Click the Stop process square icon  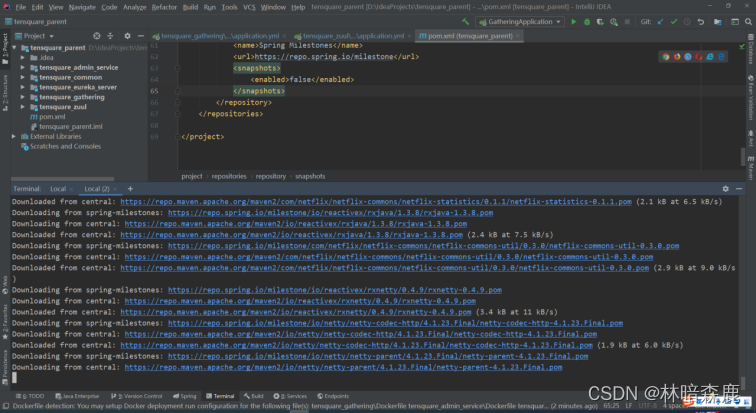click(627, 22)
